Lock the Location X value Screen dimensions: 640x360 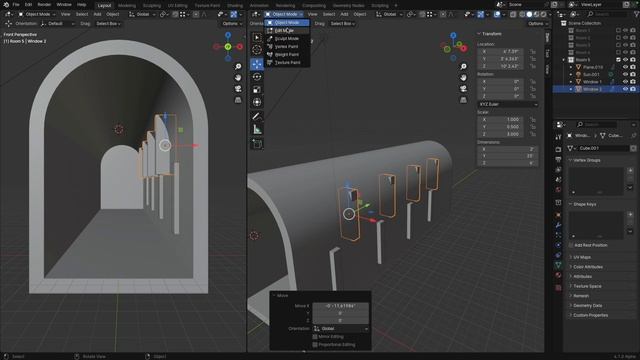[x=533, y=52]
